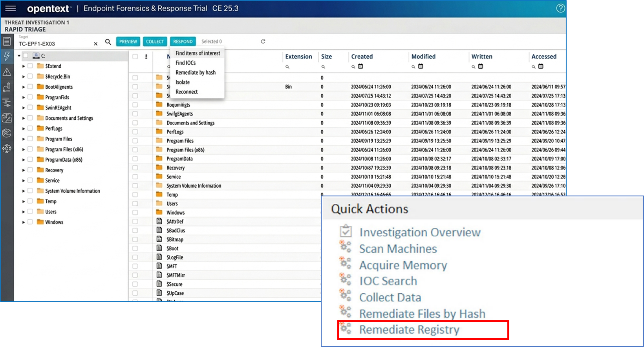Open Remediate Files by Hash quick action
The height and width of the screenshot is (347, 644).
click(423, 314)
